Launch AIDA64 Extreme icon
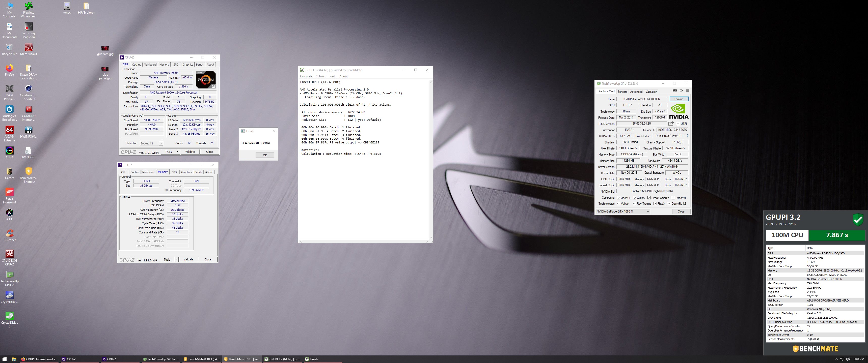 click(x=9, y=134)
